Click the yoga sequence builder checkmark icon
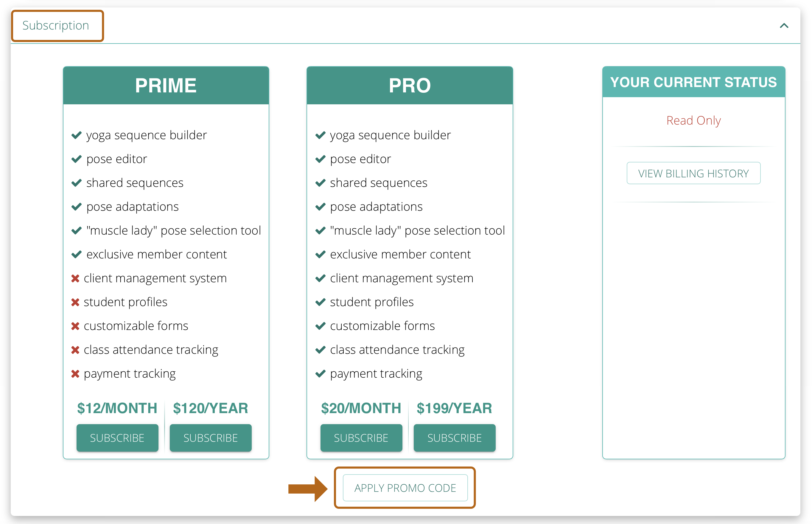The width and height of the screenshot is (812, 524). pos(77,135)
